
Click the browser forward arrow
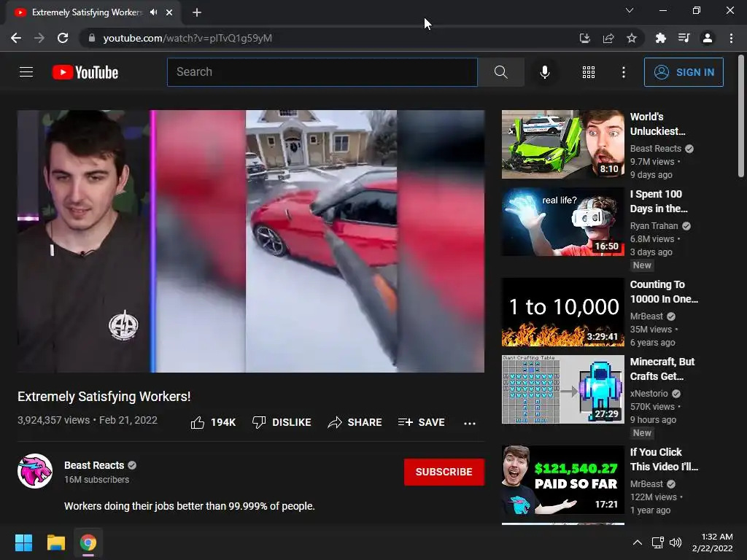pyautogui.click(x=39, y=38)
